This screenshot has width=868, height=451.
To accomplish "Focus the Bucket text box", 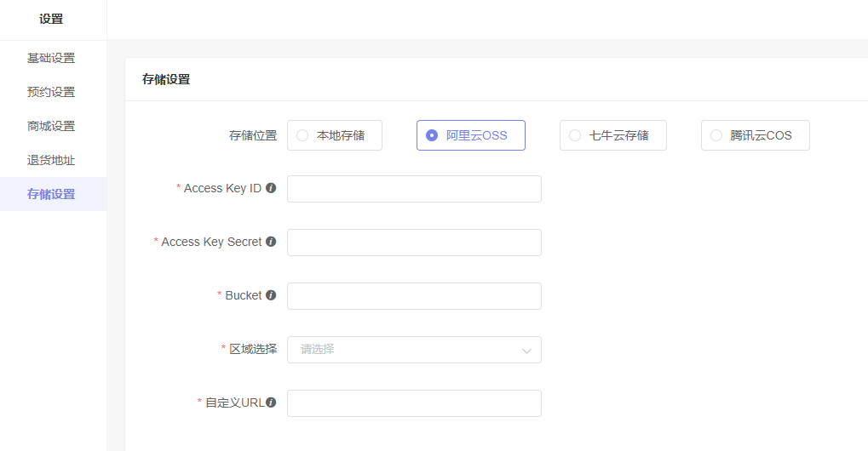I will coord(414,296).
